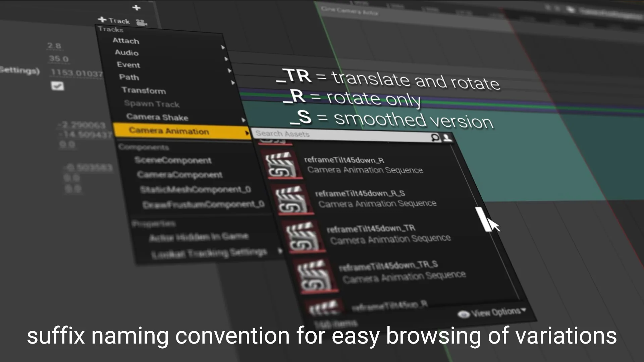Click the eye icon next to View Options
The height and width of the screenshot is (362, 644).
(x=464, y=314)
